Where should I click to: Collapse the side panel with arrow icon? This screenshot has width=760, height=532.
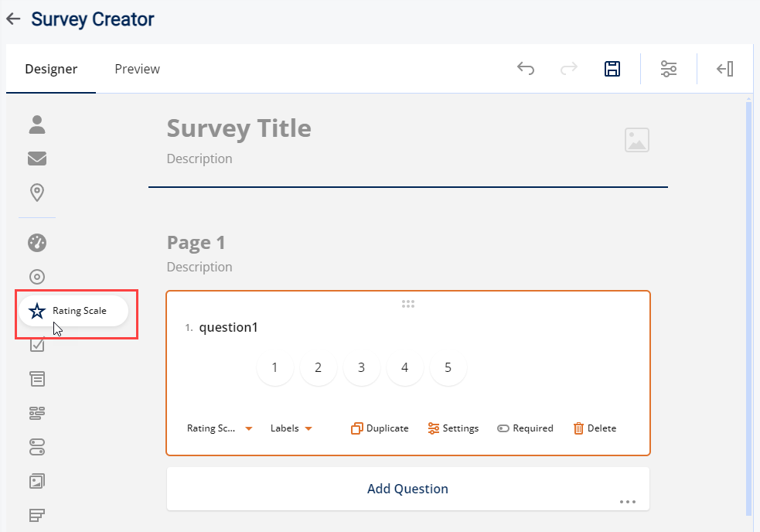coord(724,69)
